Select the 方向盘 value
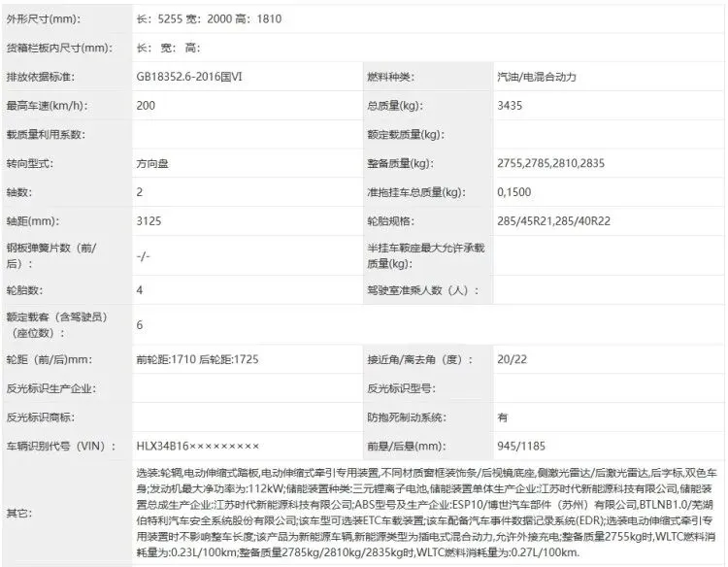The height and width of the screenshot is (567, 728). [x=152, y=163]
